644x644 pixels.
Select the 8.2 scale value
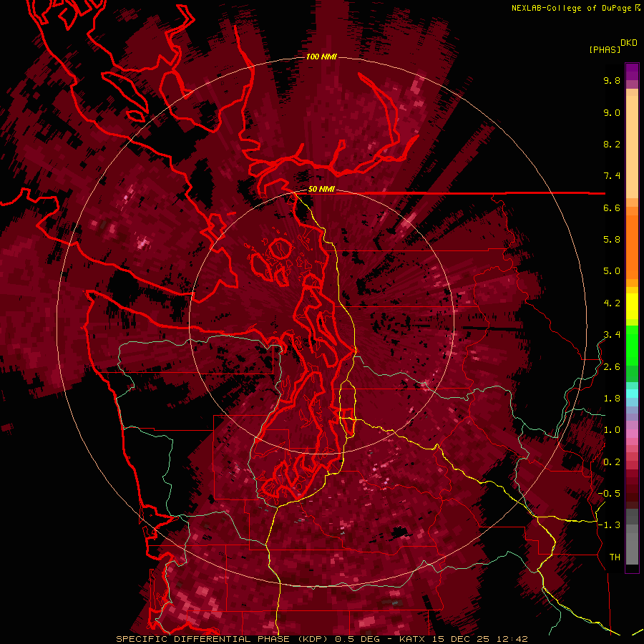pyautogui.click(x=612, y=144)
